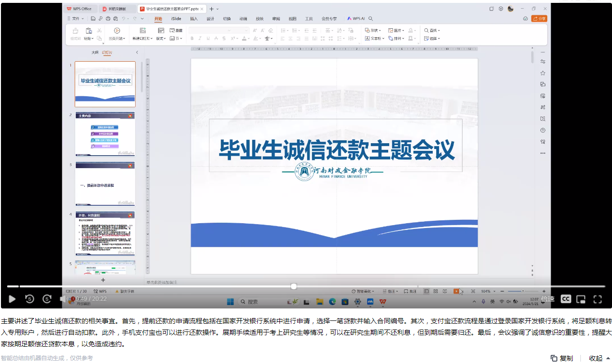Viewport: 612px width, 364px height.
Task: Copy the summary using 复制 button
Action: [x=562, y=358]
